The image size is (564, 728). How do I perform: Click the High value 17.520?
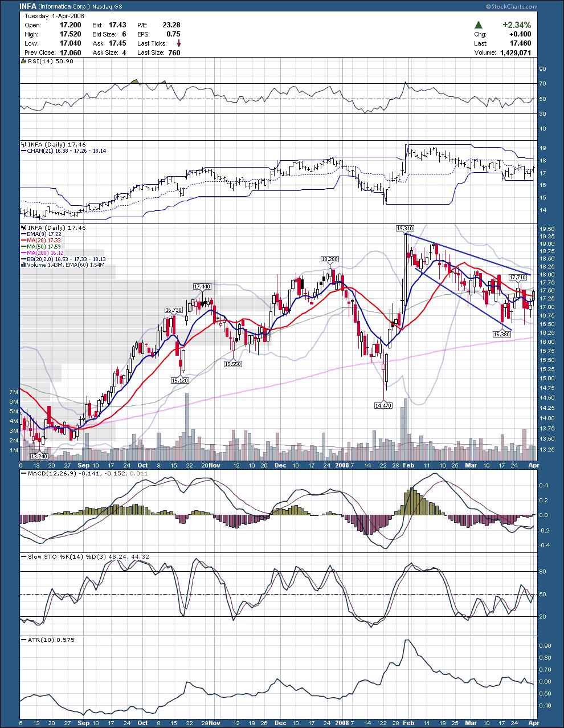point(71,34)
